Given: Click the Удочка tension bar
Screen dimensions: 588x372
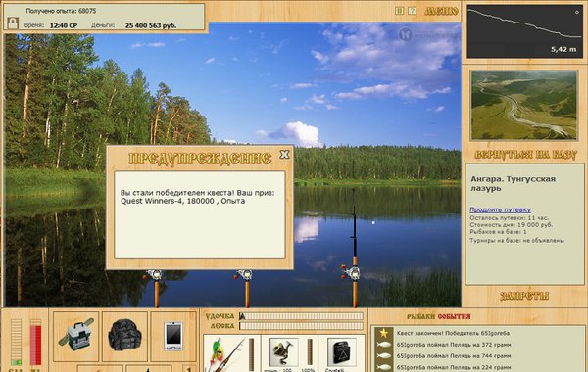Looking at the screenshot, I should click(302, 316).
